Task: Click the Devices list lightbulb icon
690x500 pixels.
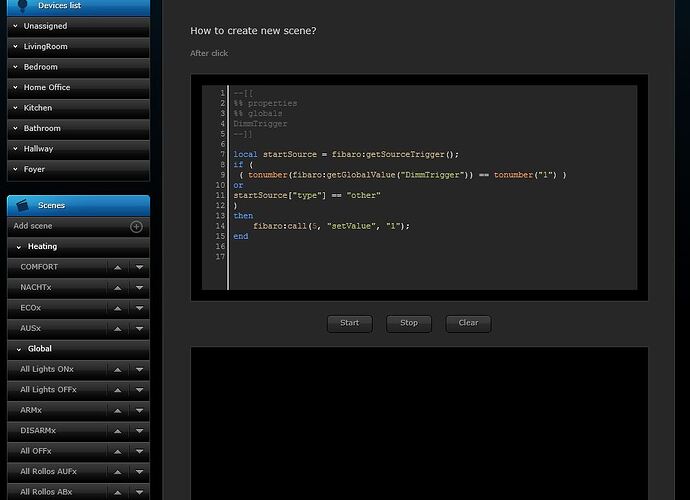Action: tap(23, 6)
